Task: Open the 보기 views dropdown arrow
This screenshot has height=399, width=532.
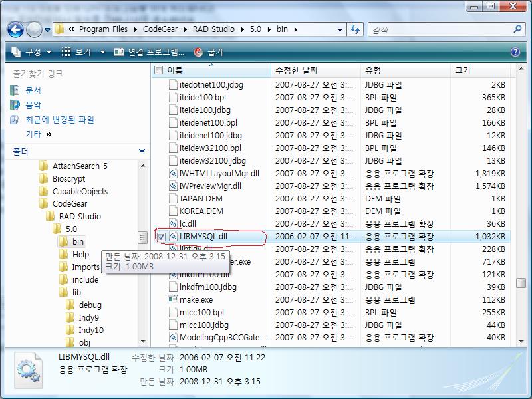Action: point(102,52)
